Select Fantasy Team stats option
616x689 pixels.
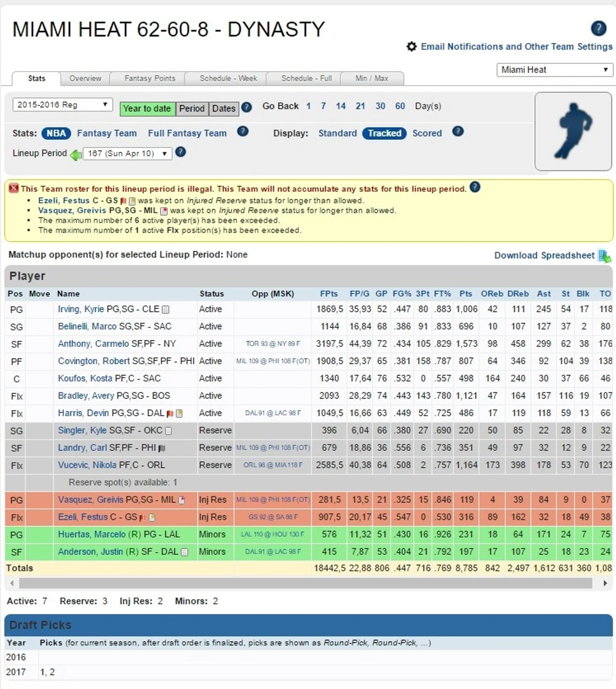point(107,133)
